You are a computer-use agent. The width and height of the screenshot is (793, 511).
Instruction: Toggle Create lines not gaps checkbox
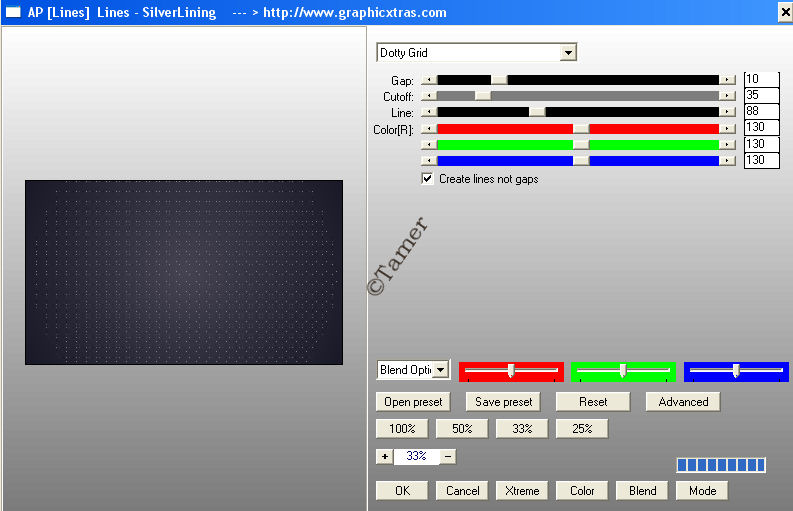tap(428, 179)
